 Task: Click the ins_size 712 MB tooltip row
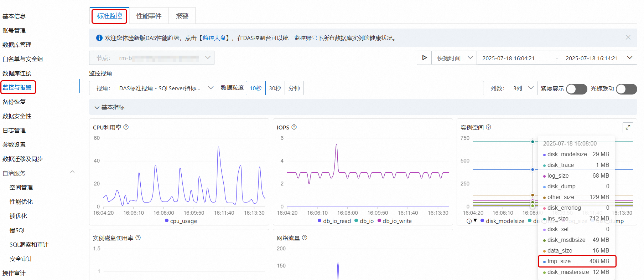576,218
